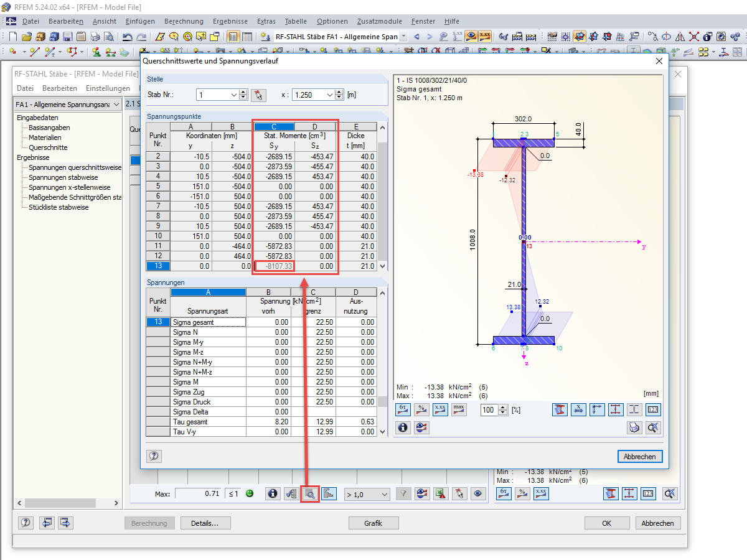The height and width of the screenshot is (560, 747).
Task: Click the help icon at the dialog's bottom left
Action: coord(154,457)
